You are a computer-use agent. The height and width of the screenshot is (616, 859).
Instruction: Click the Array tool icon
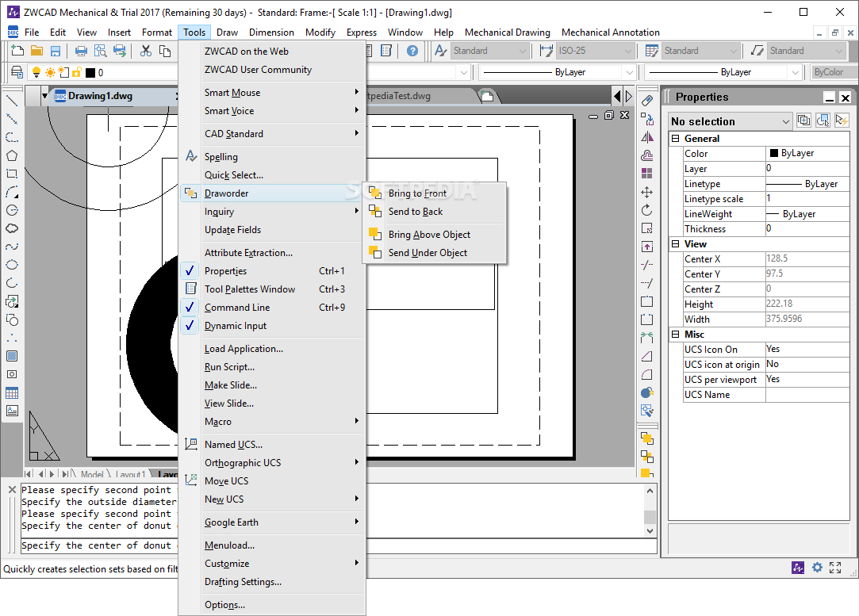pos(647,174)
